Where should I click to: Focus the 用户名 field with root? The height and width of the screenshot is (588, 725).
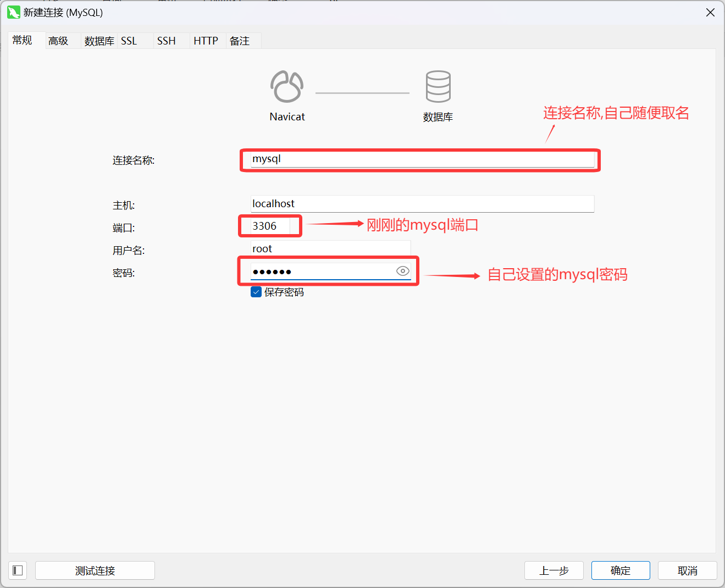331,249
